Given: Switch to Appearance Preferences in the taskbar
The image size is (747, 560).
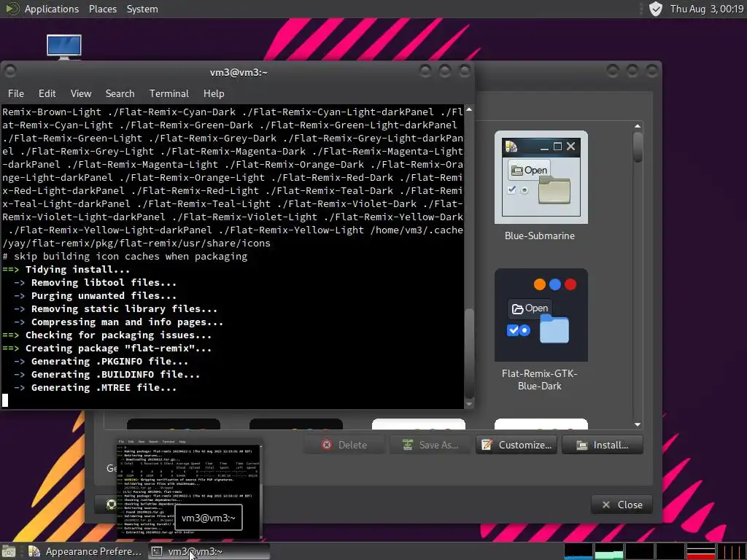Looking at the screenshot, I should click(x=85, y=551).
